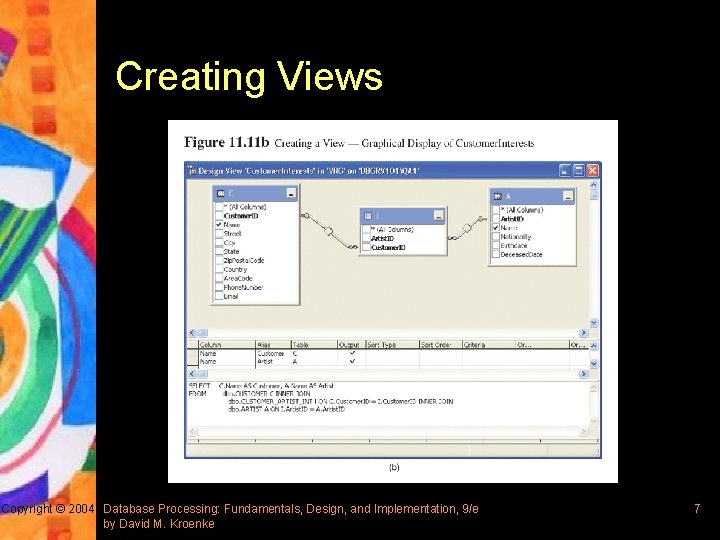Click diagram pane scroll up arrow

tap(594, 185)
